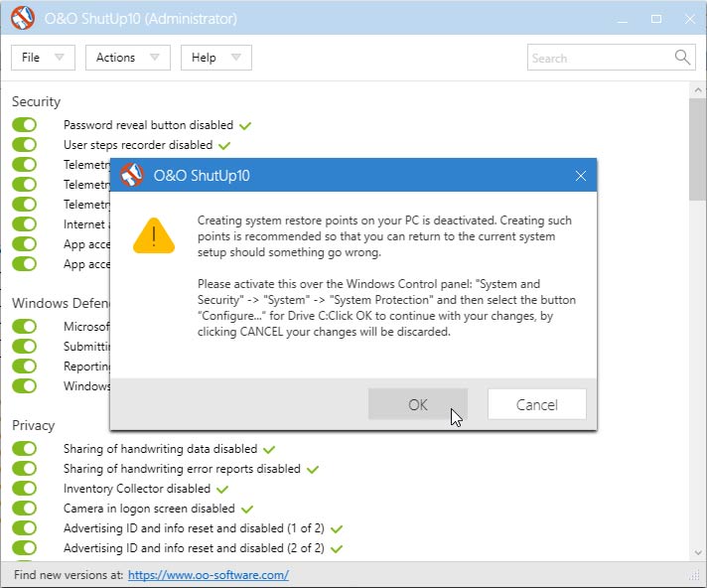707x588 pixels.
Task: Click the Privacy section heading
Action: pyautogui.click(x=34, y=425)
